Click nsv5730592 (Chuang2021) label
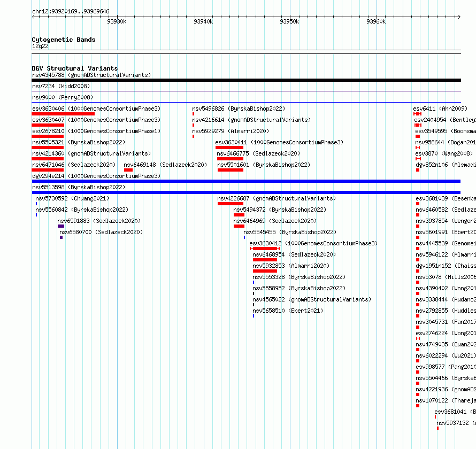Viewport: 476px width, 449px height. tap(72, 198)
